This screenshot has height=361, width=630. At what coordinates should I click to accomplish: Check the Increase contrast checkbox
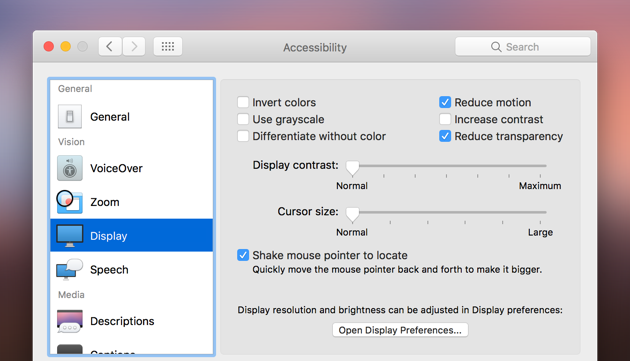(445, 119)
